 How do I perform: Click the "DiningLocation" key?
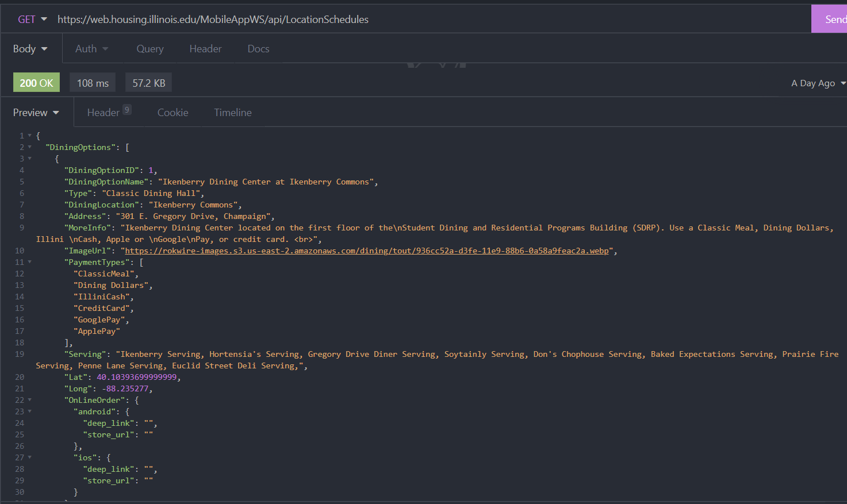coord(102,205)
